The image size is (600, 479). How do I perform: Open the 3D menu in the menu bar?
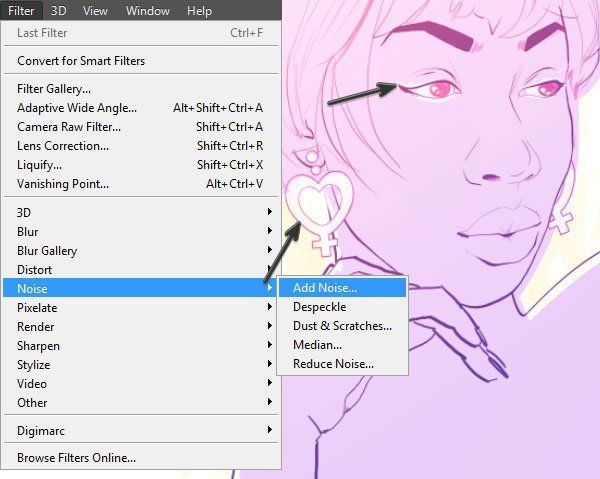point(59,10)
